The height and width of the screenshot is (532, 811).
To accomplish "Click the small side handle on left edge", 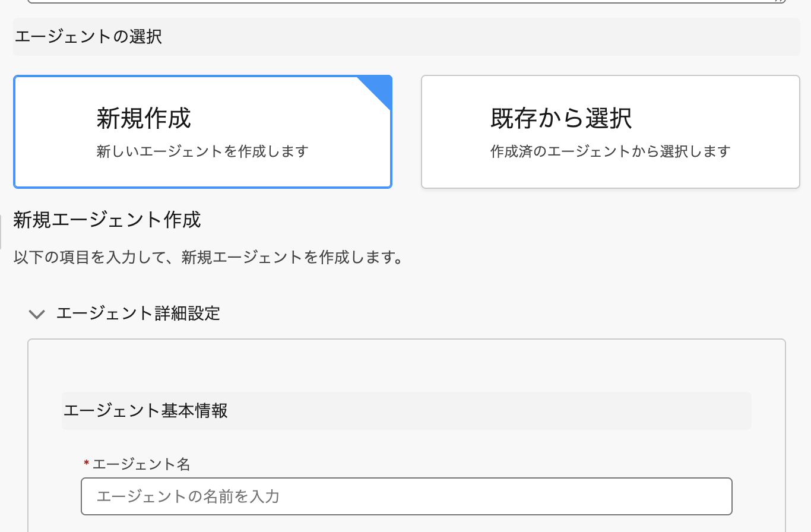I will 1,232.
